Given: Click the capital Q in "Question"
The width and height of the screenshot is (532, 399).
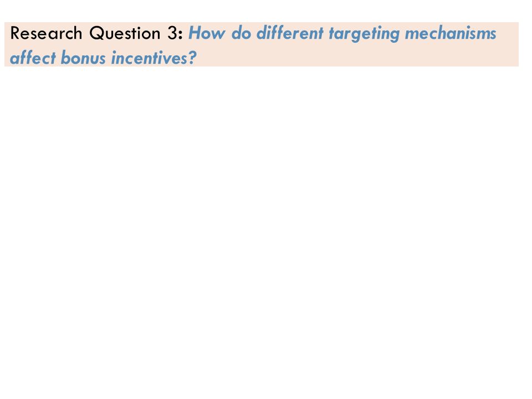Looking at the screenshot, I should click(x=96, y=34).
